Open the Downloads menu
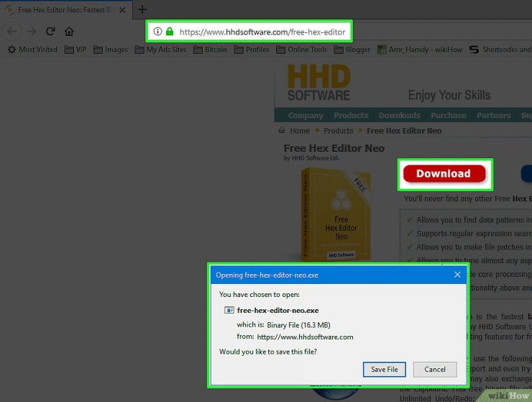The height and width of the screenshot is (402, 532). [399, 116]
